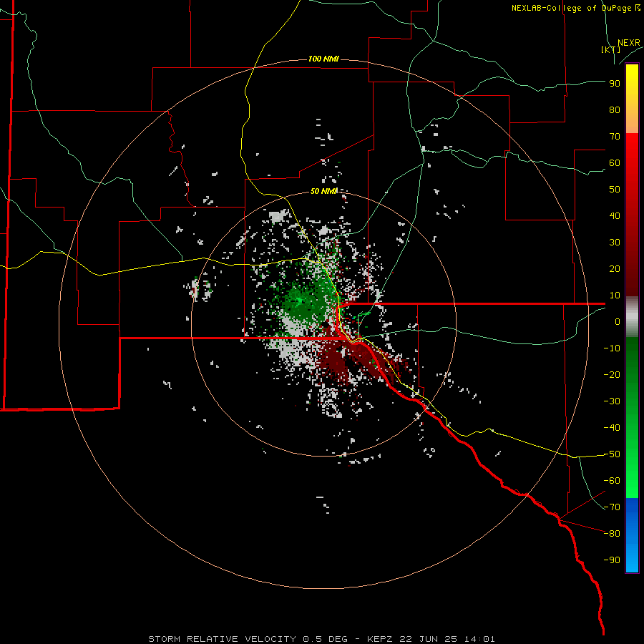Click the -80 color scale label
Screen dimensions: 644x644
click(x=612, y=534)
